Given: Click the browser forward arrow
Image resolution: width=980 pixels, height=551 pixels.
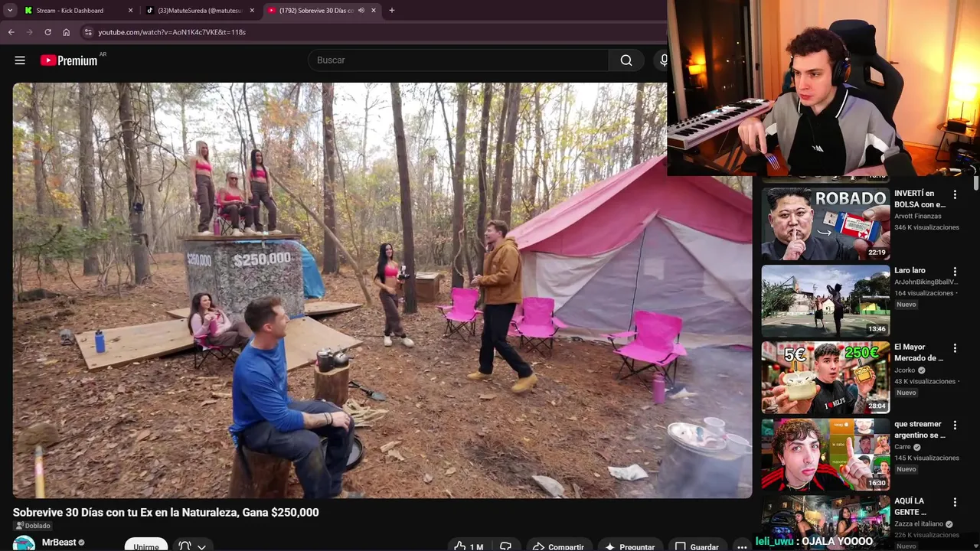Looking at the screenshot, I should [x=29, y=32].
